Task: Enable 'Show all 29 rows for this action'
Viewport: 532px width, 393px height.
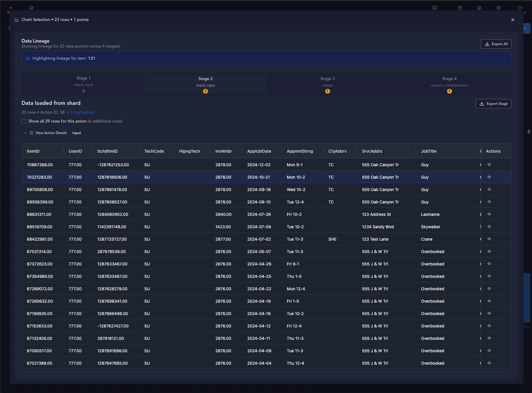Action: tap(24, 121)
